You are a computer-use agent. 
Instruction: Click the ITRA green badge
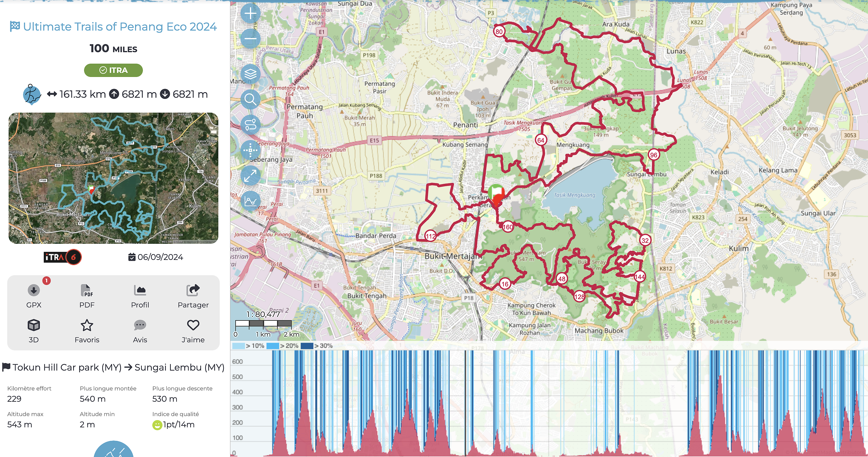113,70
